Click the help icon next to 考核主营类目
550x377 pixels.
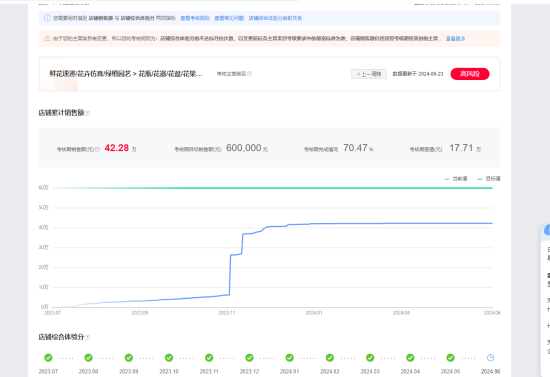click(249, 74)
